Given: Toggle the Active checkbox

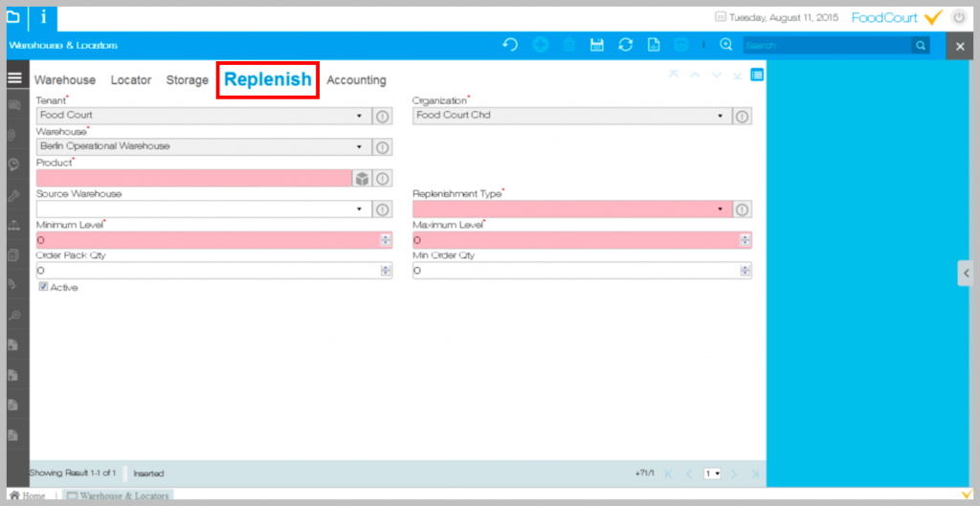Looking at the screenshot, I should click(43, 286).
